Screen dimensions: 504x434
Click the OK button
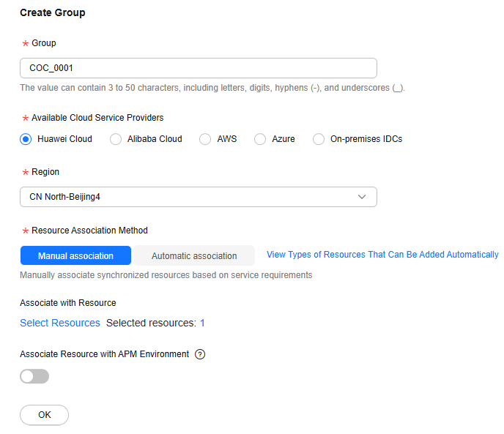point(45,415)
